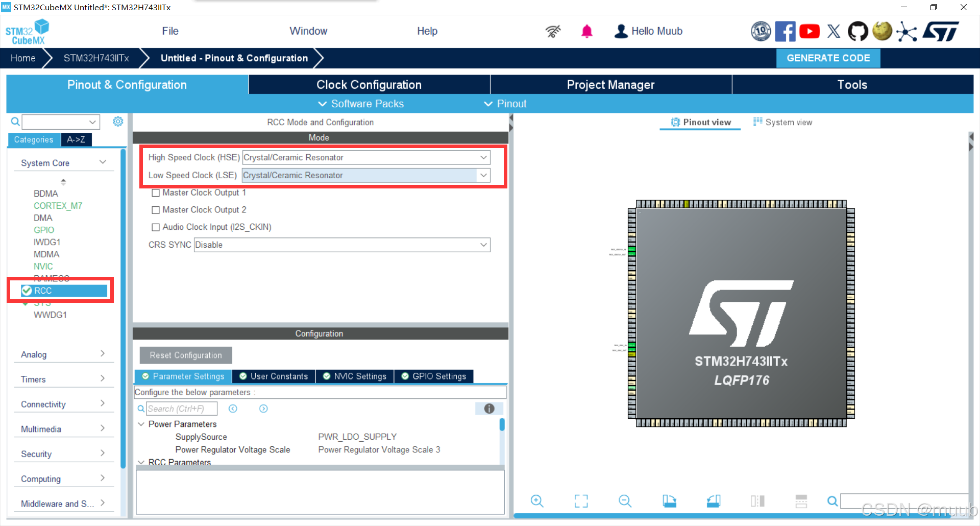
Task: Open the ST YouTube channel icon
Action: 809,31
